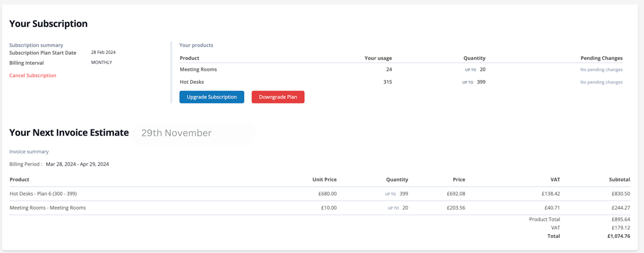The image size is (644, 253).
Task: Click the Hot Desks product row
Action: click(192, 82)
